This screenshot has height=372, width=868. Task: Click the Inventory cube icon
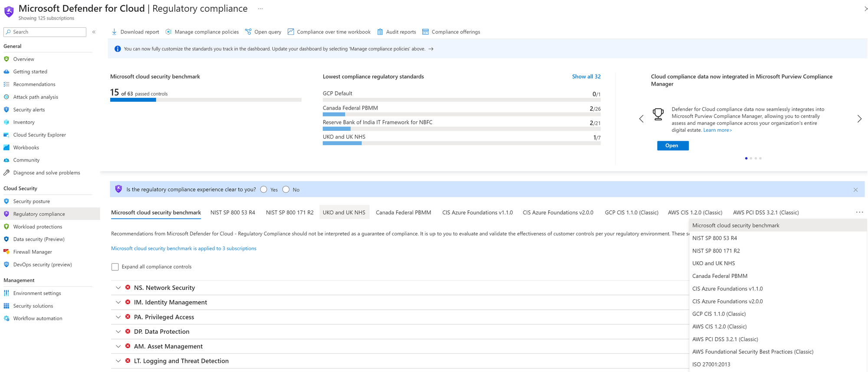[x=7, y=122]
